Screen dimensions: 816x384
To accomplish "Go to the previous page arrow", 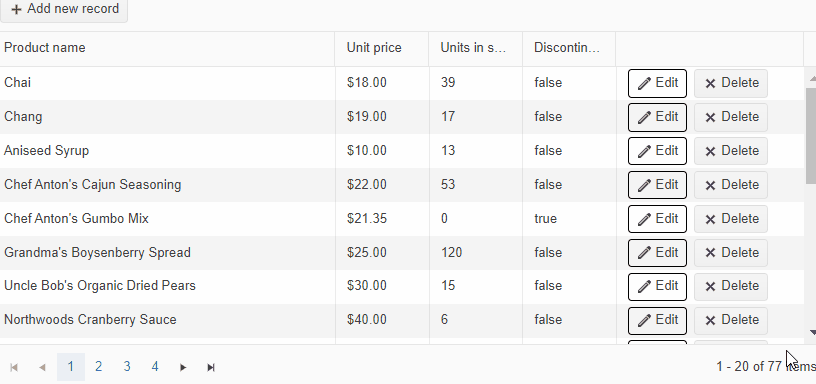I will click(42, 367).
